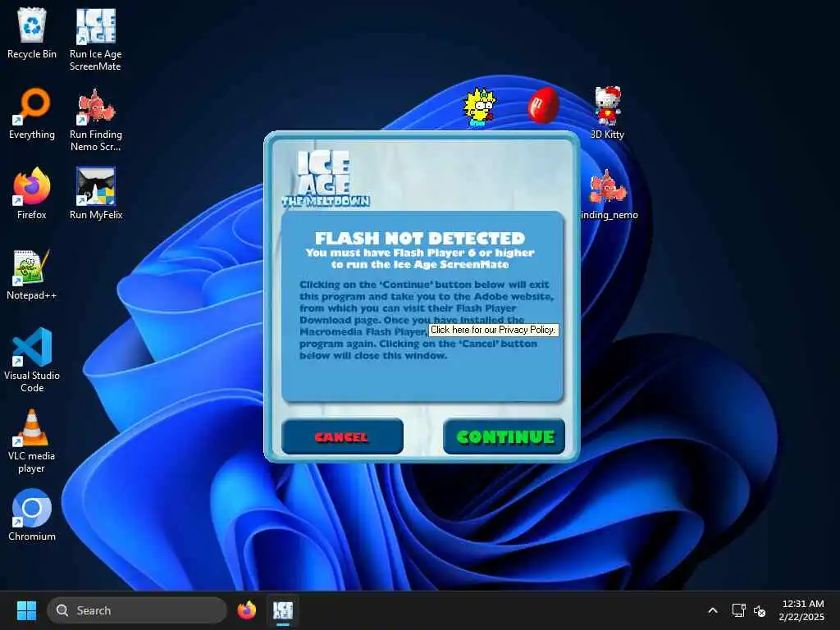
Task: Click the taskbar Search box
Action: (x=137, y=610)
